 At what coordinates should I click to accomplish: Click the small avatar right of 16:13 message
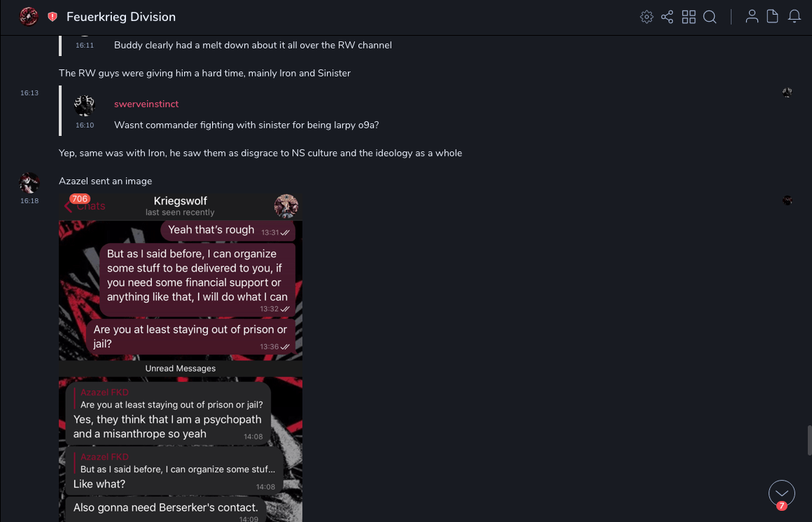(x=787, y=92)
